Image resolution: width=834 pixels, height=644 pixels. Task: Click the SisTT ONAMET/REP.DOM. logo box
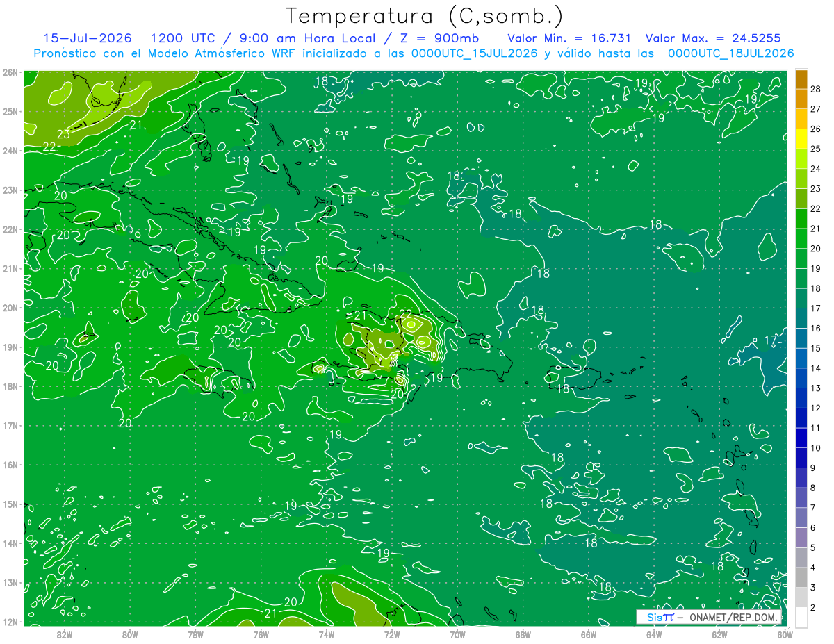pos(708,617)
